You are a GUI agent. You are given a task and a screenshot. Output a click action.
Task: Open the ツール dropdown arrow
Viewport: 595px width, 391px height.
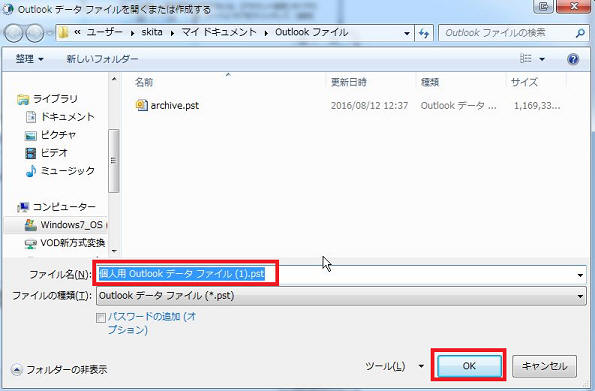coord(421,366)
